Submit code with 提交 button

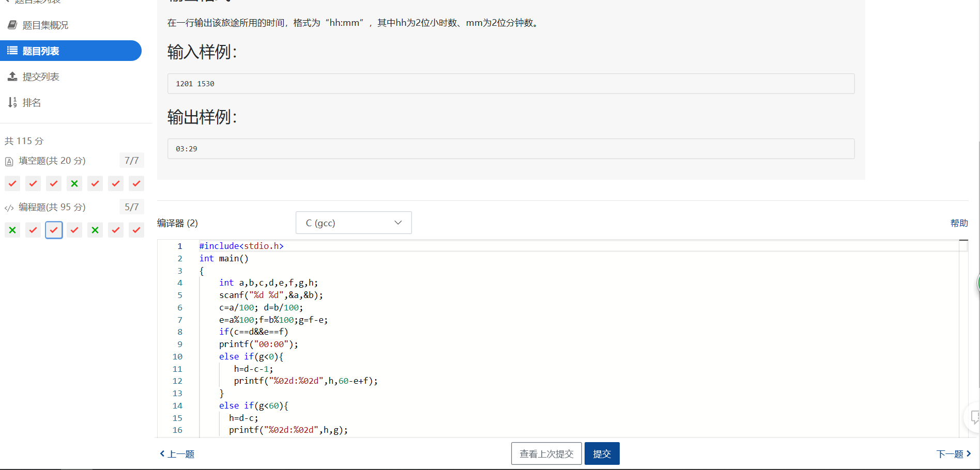pos(602,453)
